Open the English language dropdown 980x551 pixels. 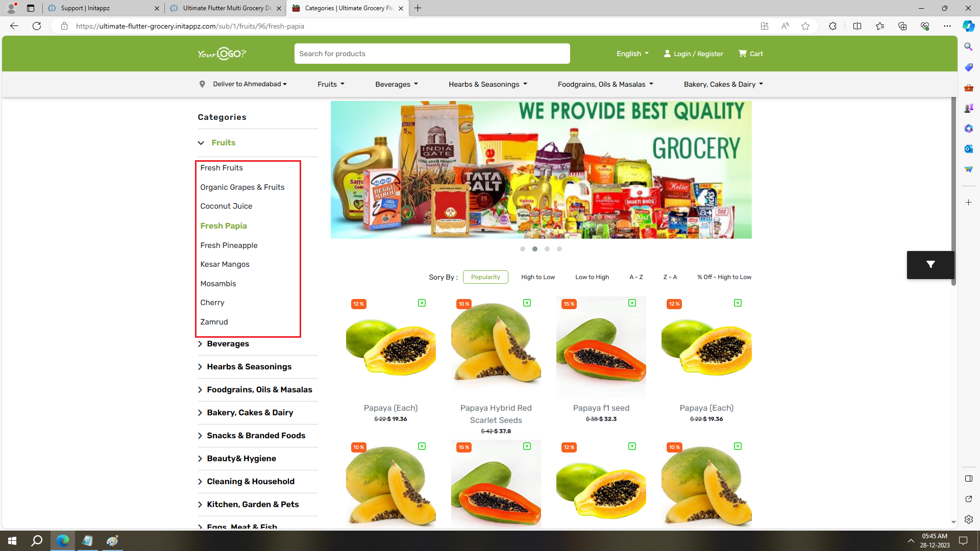pyautogui.click(x=632, y=54)
